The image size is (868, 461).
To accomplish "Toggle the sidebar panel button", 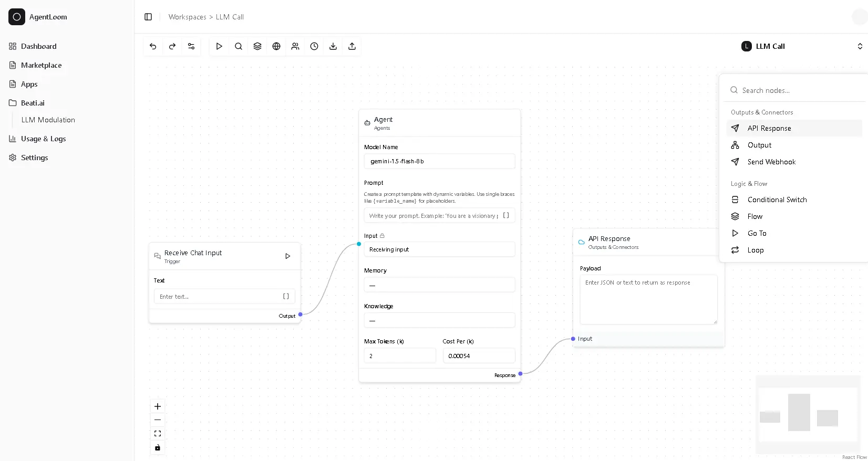I will pos(148,17).
